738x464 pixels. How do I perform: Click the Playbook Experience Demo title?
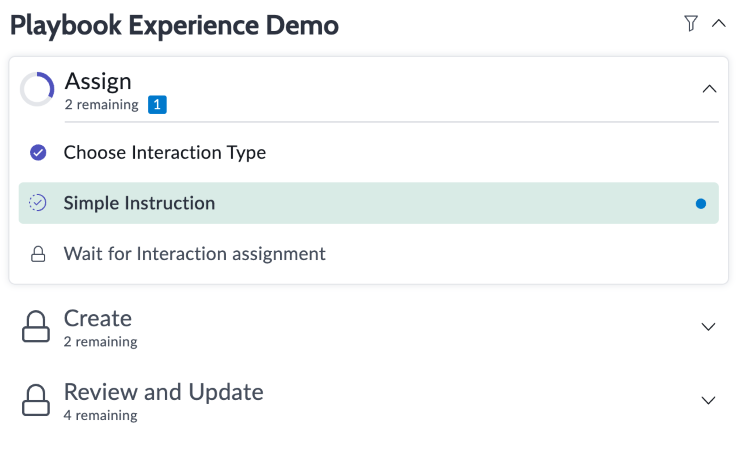174,25
